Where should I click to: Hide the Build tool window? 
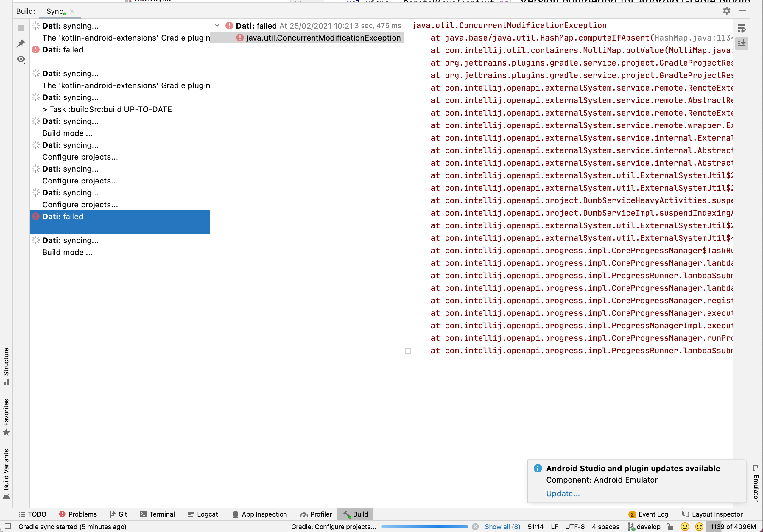(x=742, y=11)
